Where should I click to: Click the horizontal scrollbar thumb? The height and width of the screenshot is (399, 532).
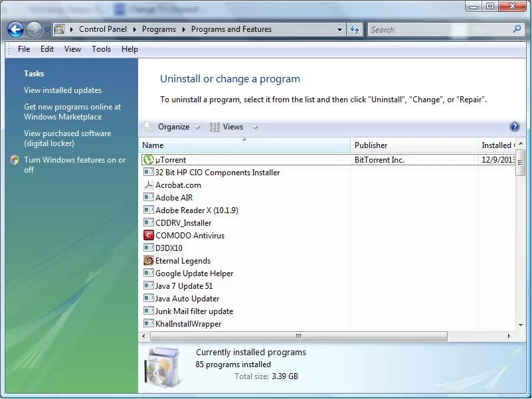coord(299,336)
